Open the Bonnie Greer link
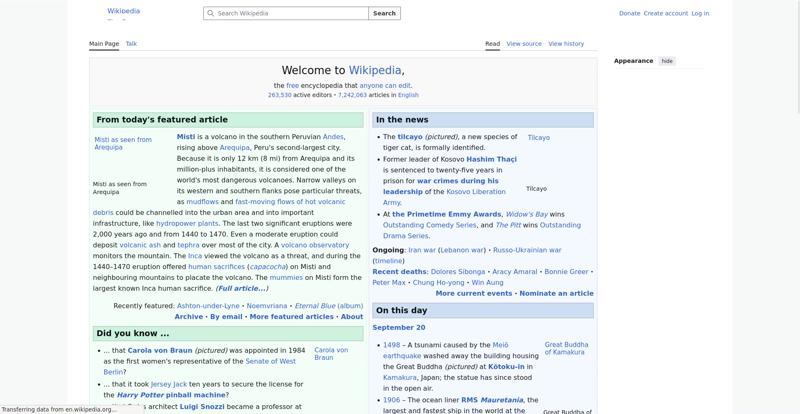Image resolution: width=800 pixels, height=414 pixels. (566, 272)
